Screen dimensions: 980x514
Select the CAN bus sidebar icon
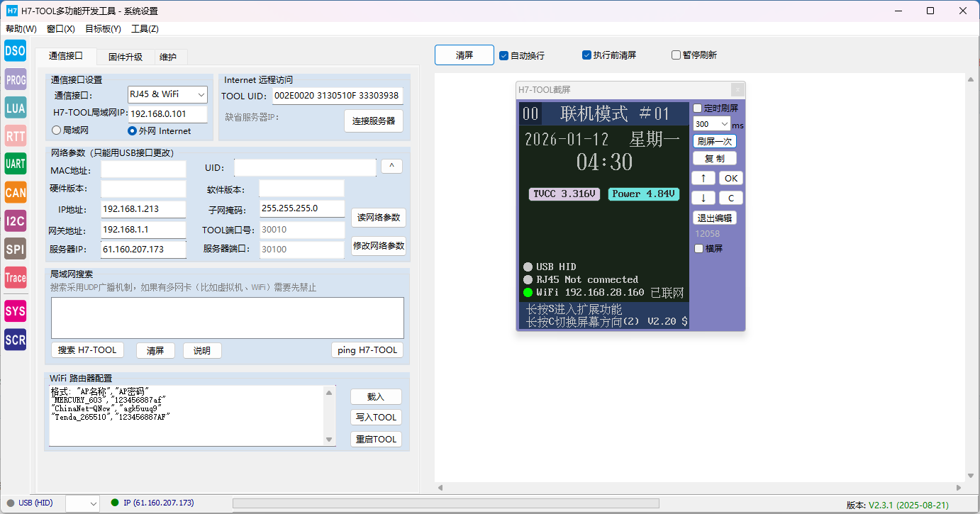click(15, 192)
